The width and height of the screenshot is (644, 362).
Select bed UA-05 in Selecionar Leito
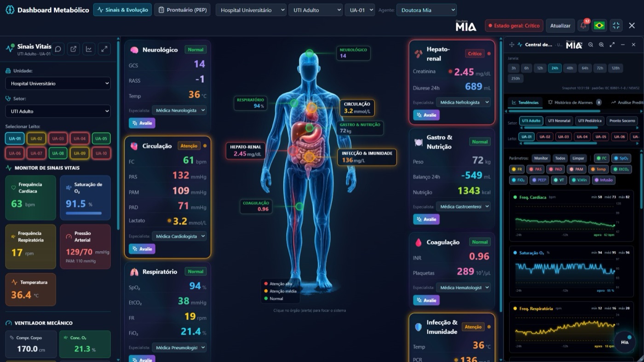101,138
